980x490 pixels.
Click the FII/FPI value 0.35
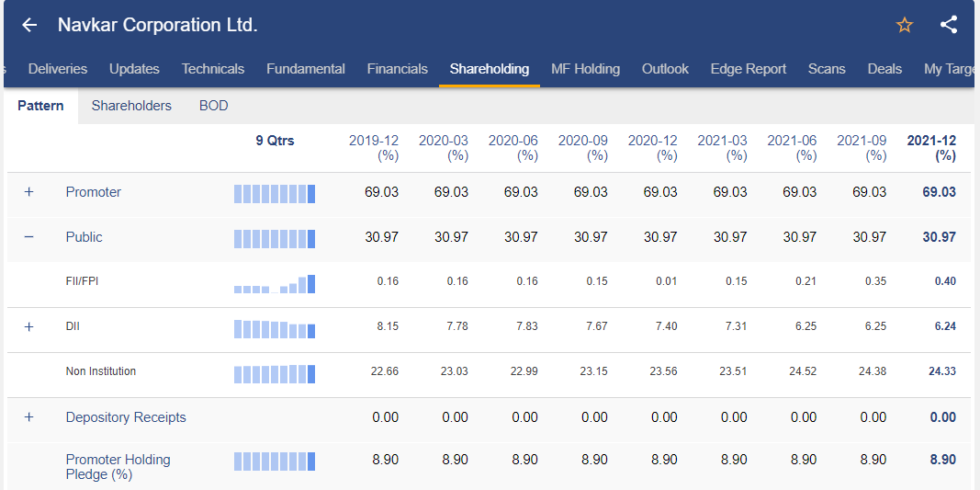[875, 281]
